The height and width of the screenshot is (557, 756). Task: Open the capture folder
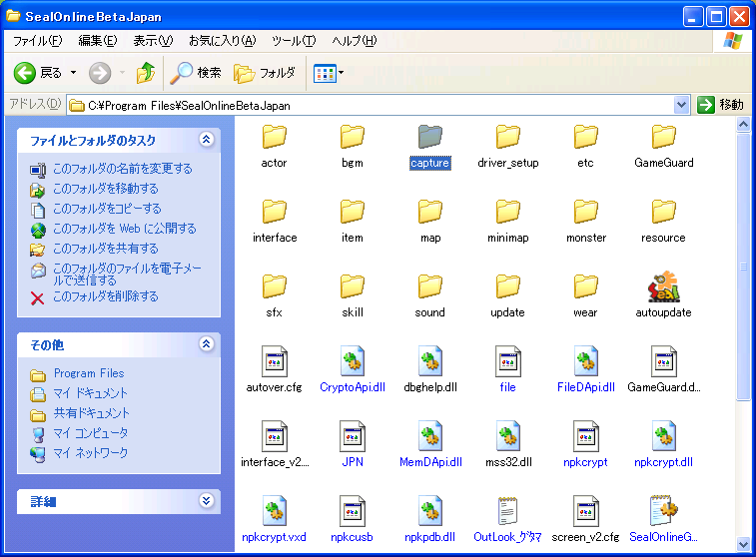click(429, 137)
